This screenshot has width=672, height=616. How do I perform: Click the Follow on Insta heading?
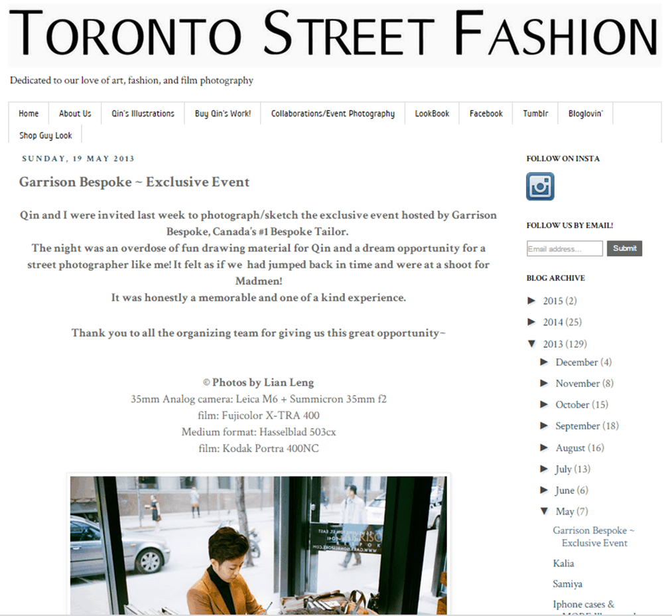(x=563, y=159)
